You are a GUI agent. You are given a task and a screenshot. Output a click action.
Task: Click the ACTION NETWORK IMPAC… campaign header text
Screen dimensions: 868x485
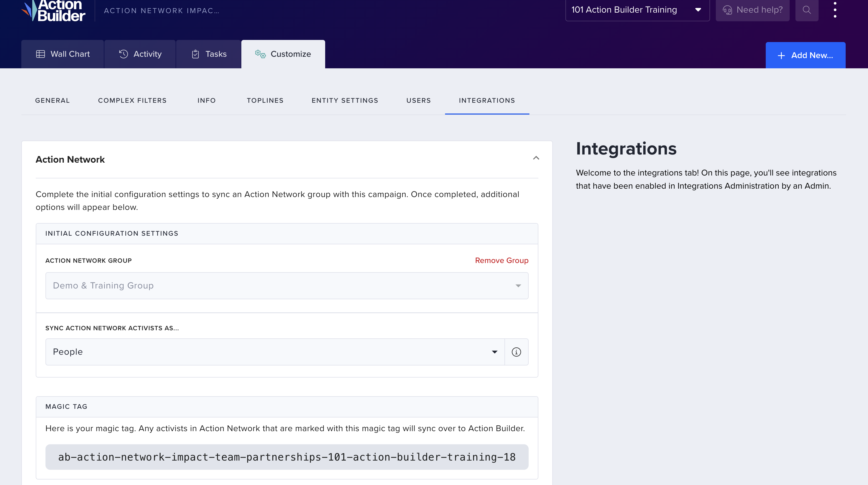(x=161, y=11)
